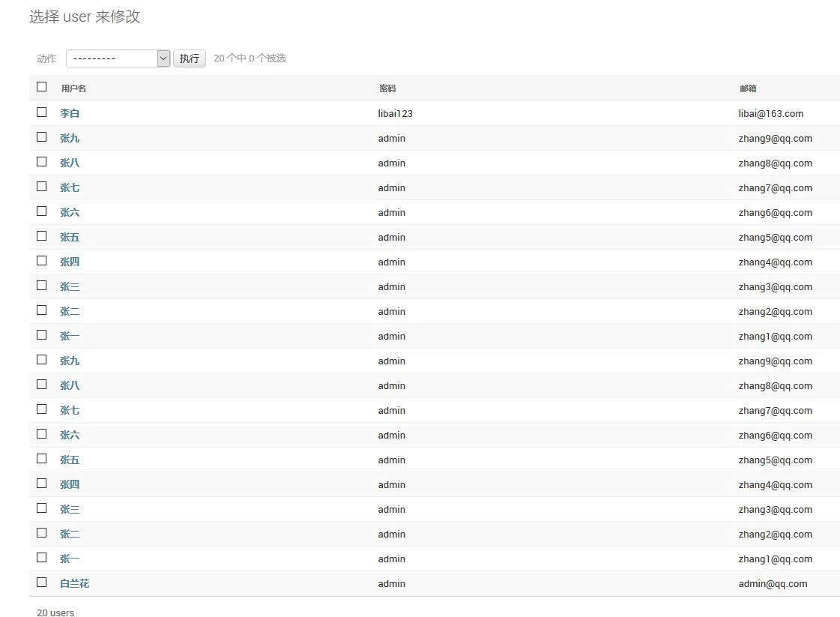The height and width of the screenshot is (617, 840).
Task: Tick the checkbox of the second 张九 row
Action: point(41,360)
